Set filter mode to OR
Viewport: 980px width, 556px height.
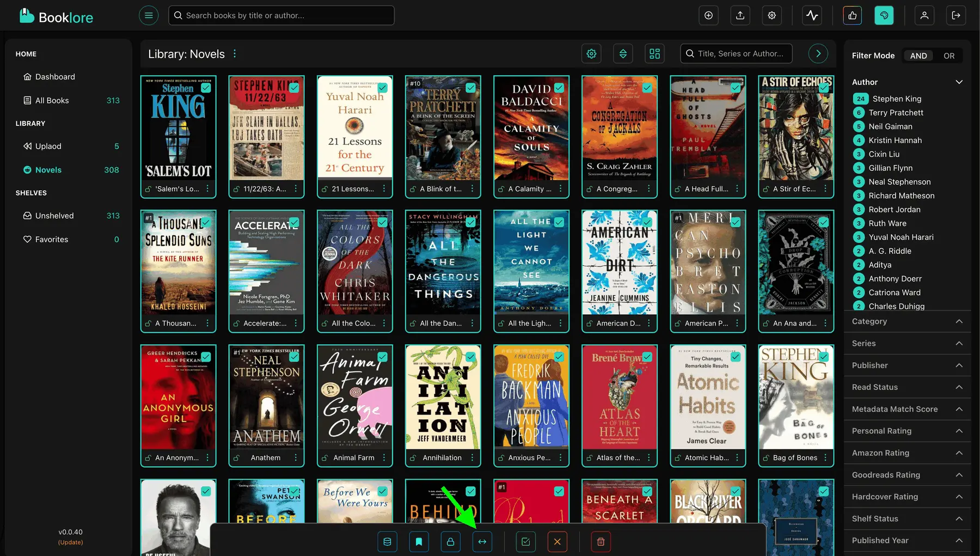949,56
